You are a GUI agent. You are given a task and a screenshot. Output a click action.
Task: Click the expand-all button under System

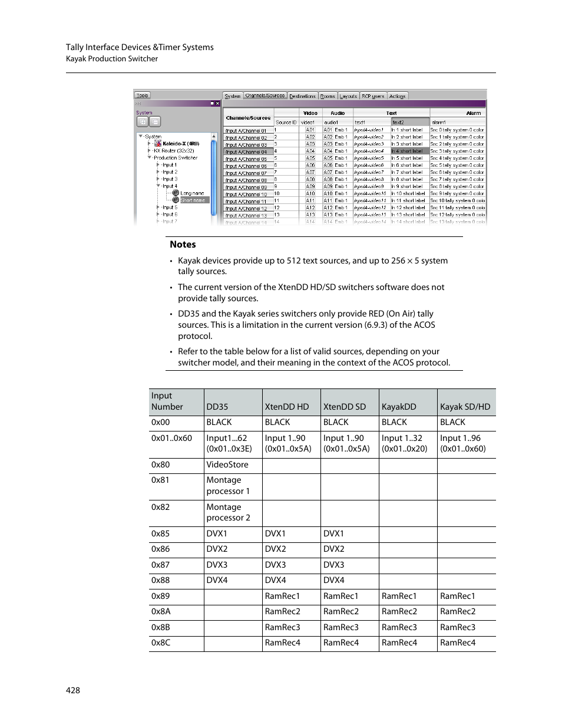click(x=143, y=122)
